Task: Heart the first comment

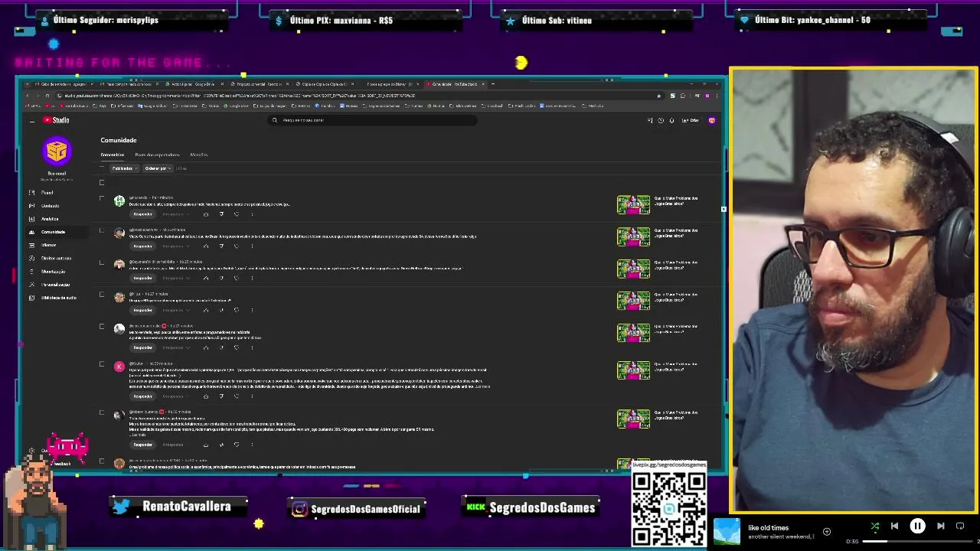Action: [237, 214]
